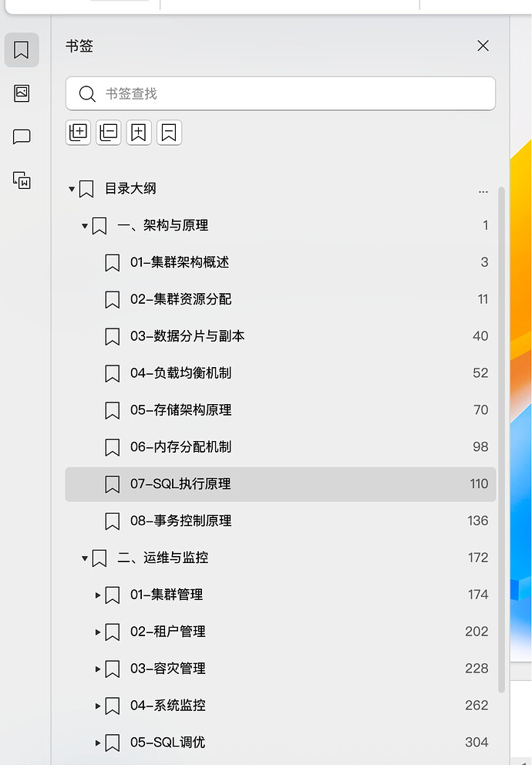This screenshot has width=532, height=765.
Task: Expand the 03-容灾管理 bookmark
Action: [x=98, y=669]
